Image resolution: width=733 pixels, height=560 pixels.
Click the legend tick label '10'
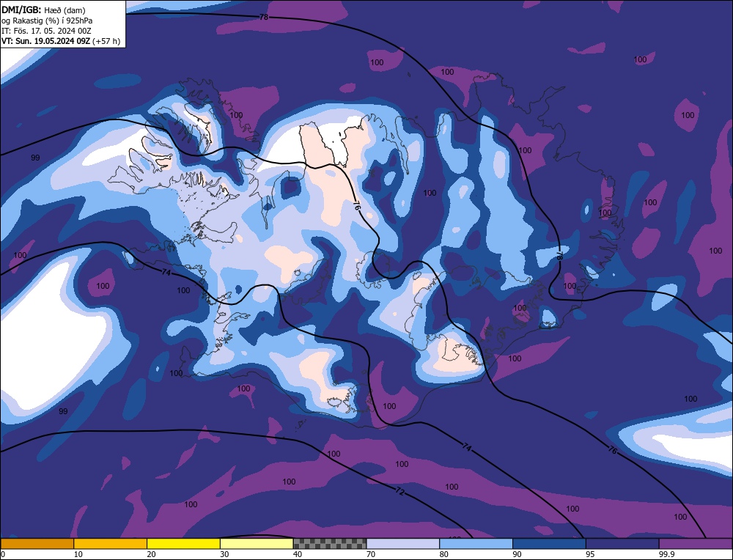(78, 554)
